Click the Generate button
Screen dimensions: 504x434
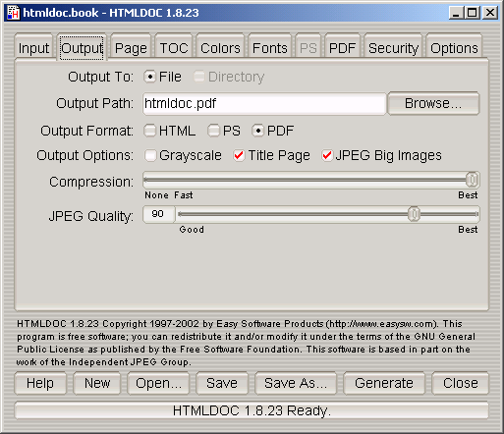pos(384,383)
